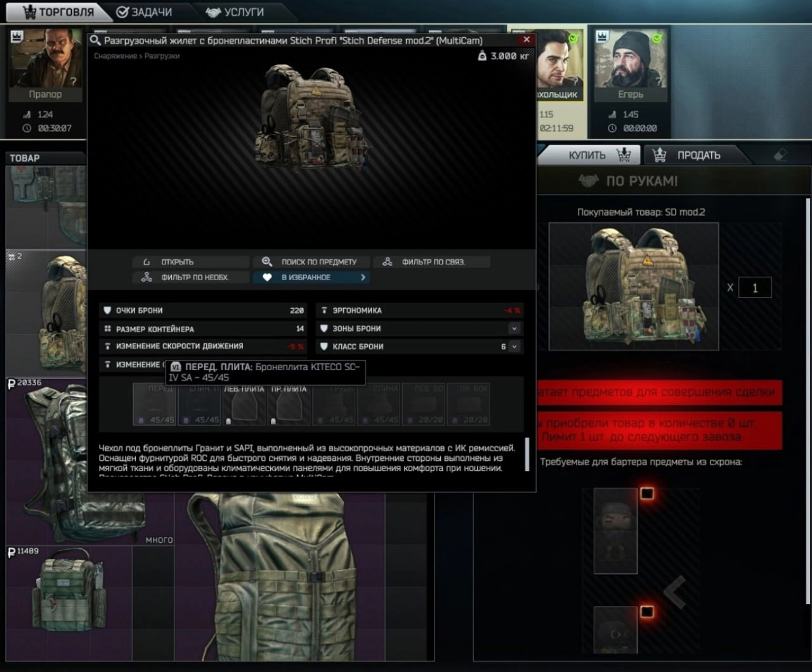Image resolution: width=812 pixels, height=672 pixels.
Task: Click the clock icon under Прапор
Action: point(27,128)
